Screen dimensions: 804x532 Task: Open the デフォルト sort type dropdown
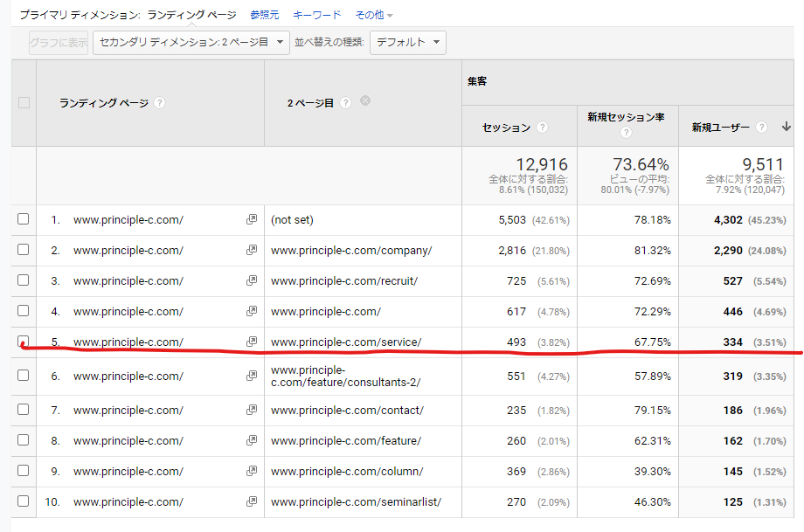[408, 42]
